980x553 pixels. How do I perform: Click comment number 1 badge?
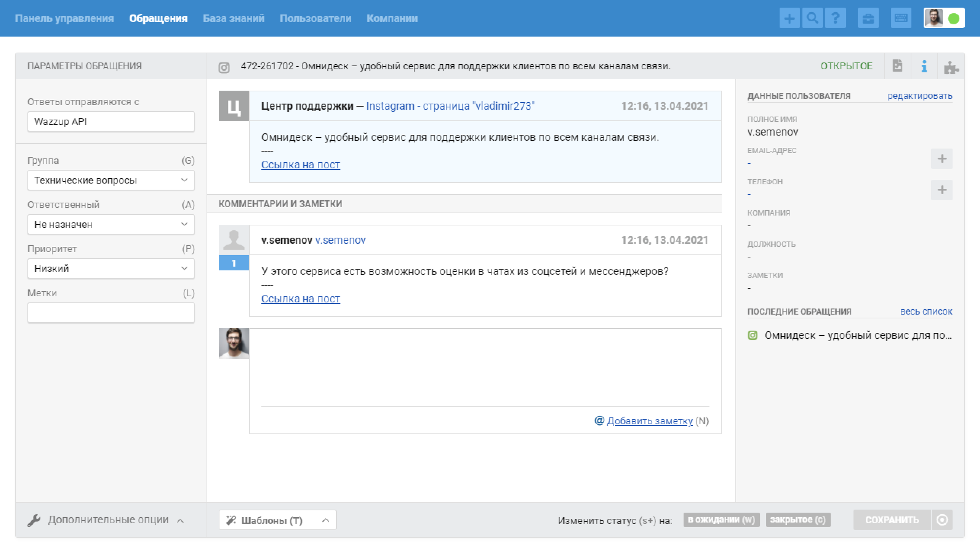coord(234,263)
